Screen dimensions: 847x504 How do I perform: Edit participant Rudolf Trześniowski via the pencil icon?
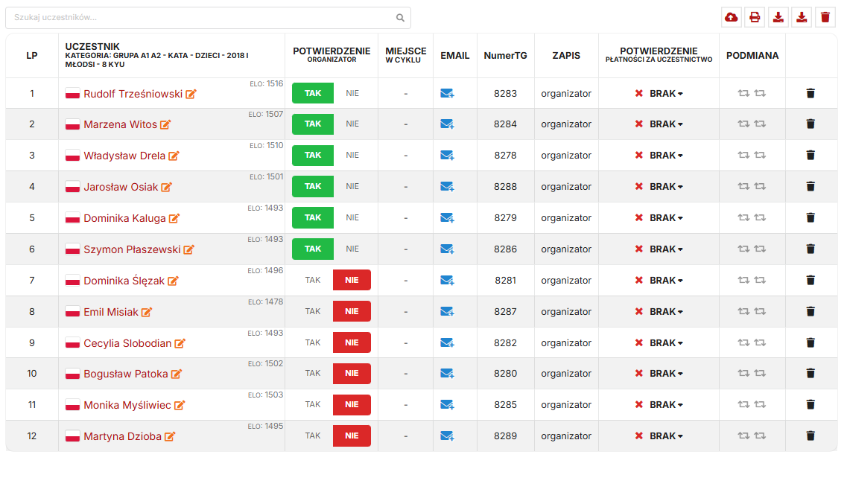coord(191,94)
